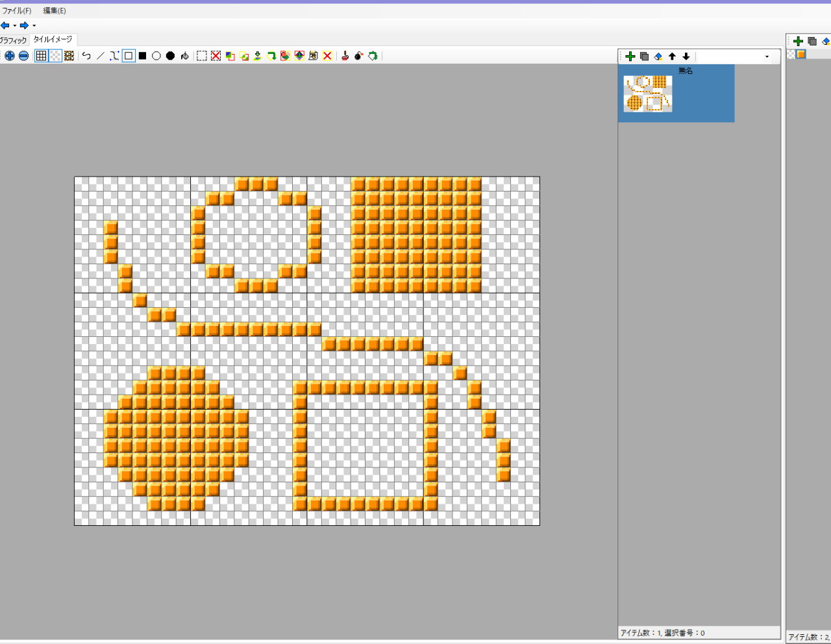This screenshot has height=644, width=831.
Task: Add a new tile image with green plus
Action: 630,56
